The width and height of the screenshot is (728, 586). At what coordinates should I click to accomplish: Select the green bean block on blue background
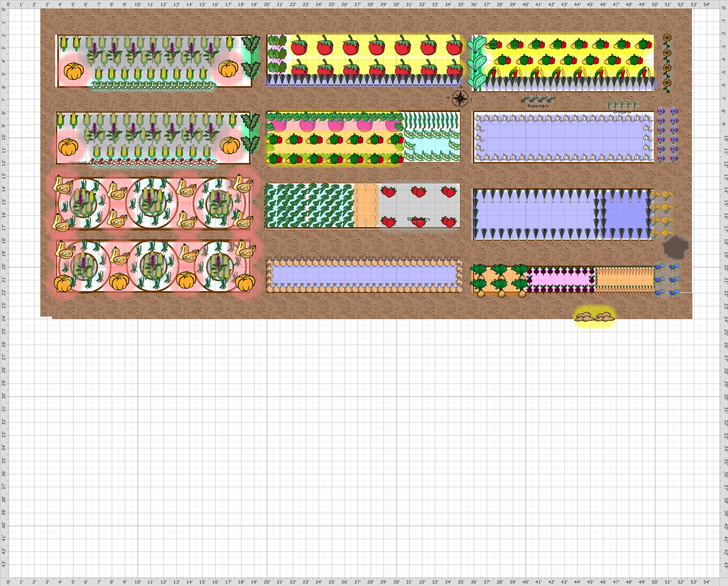(309, 205)
